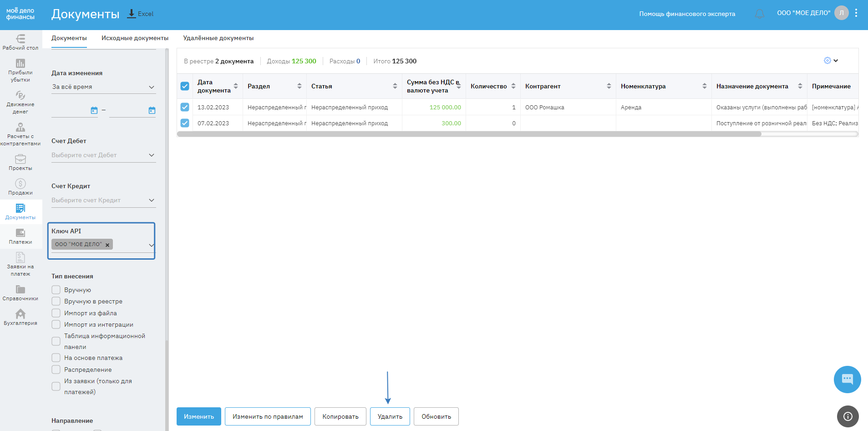Expand the Дата изменения period dropdown
Viewport: 868px width, 431px height.
click(103, 87)
